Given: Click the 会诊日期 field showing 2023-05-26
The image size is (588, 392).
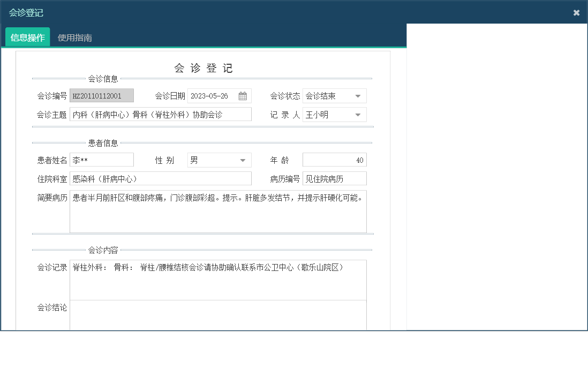Looking at the screenshot, I should [x=212, y=95].
